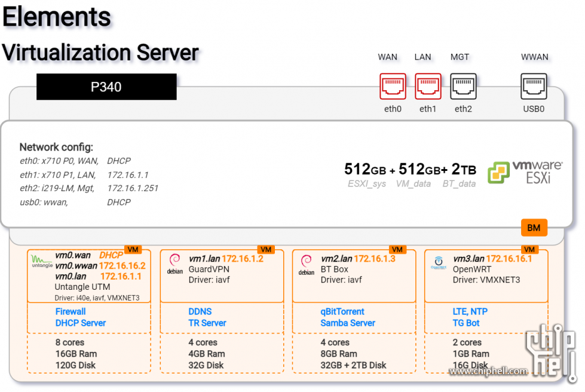The height and width of the screenshot is (392, 585).
Task: Click the vm0.wwan 172.16.16.2 address
Action: (122, 265)
